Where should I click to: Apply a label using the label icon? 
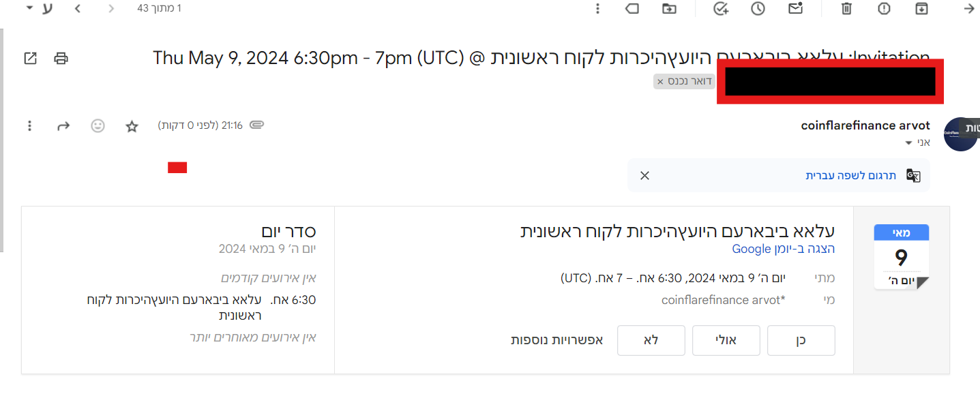(x=632, y=9)
